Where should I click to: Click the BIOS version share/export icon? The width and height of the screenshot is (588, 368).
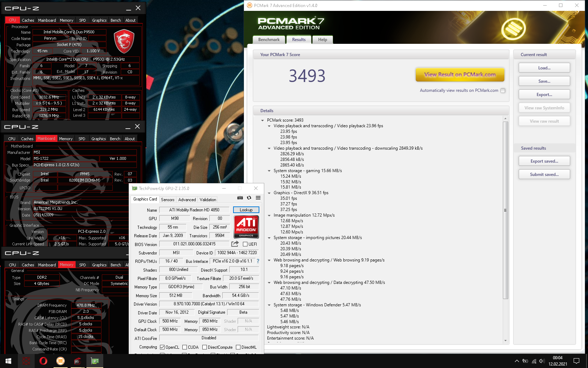click(x=235, y=244)
